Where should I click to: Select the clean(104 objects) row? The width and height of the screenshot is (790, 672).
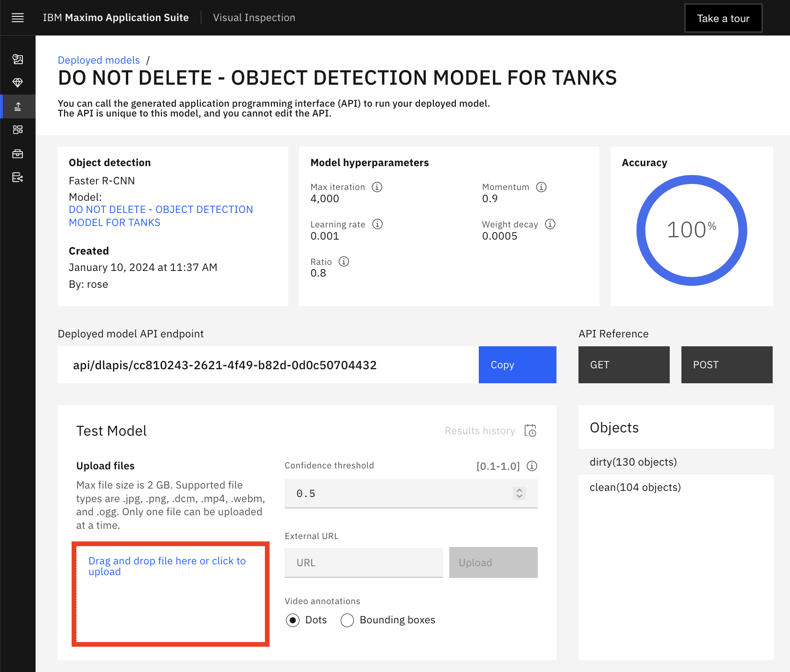tap(676, 487)
